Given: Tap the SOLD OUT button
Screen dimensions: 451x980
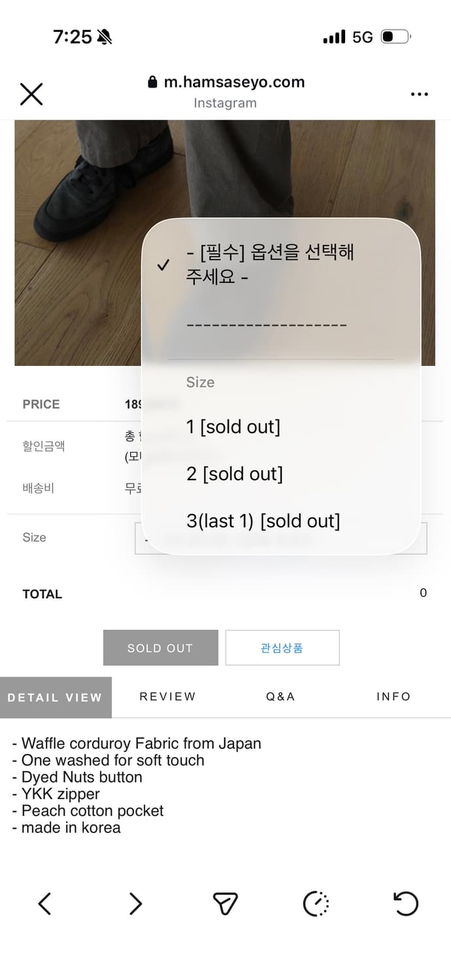Looking at the screenshot, I should (x=160, y=647).
